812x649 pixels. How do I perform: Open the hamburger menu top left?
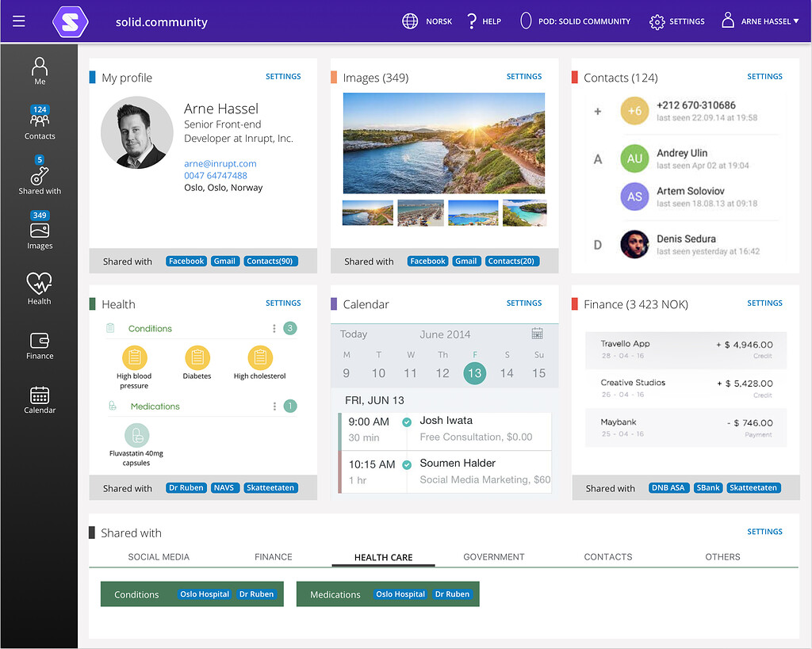pyautogui.click(x=19, y=21)
